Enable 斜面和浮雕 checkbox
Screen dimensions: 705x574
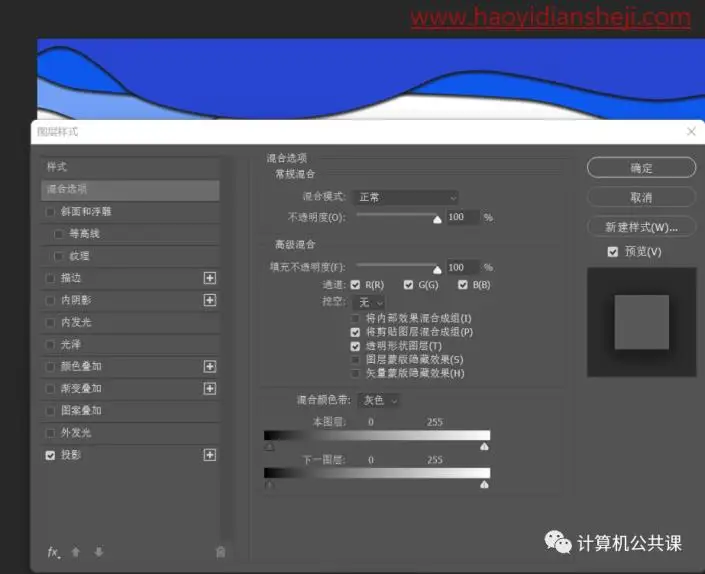pos(50,212)
